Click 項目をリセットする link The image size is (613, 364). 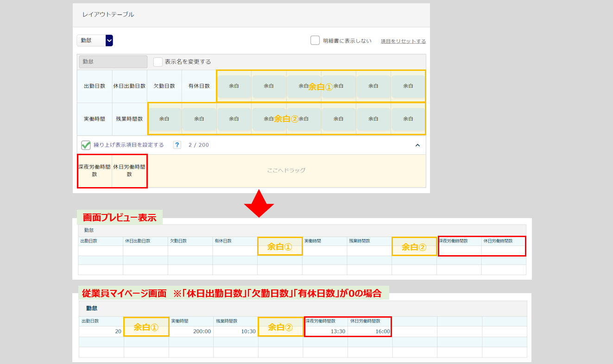click(403, 41)
